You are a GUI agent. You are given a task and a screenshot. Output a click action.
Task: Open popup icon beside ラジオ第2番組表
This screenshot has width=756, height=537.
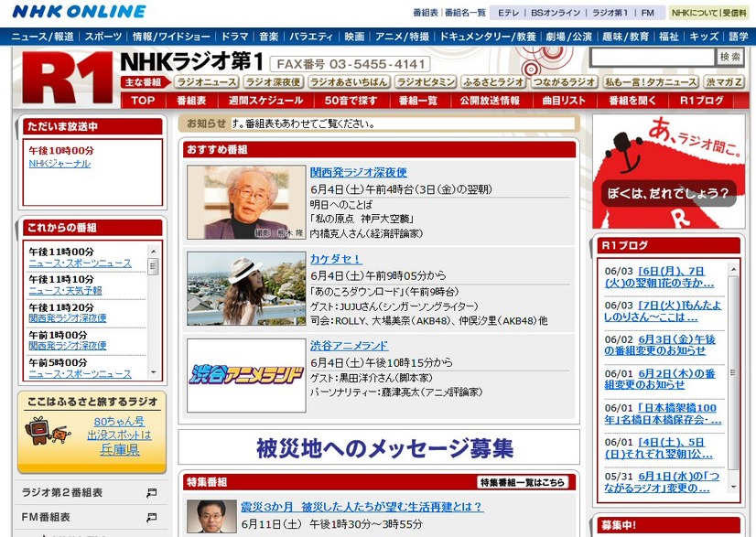click(x=151, y=493)
